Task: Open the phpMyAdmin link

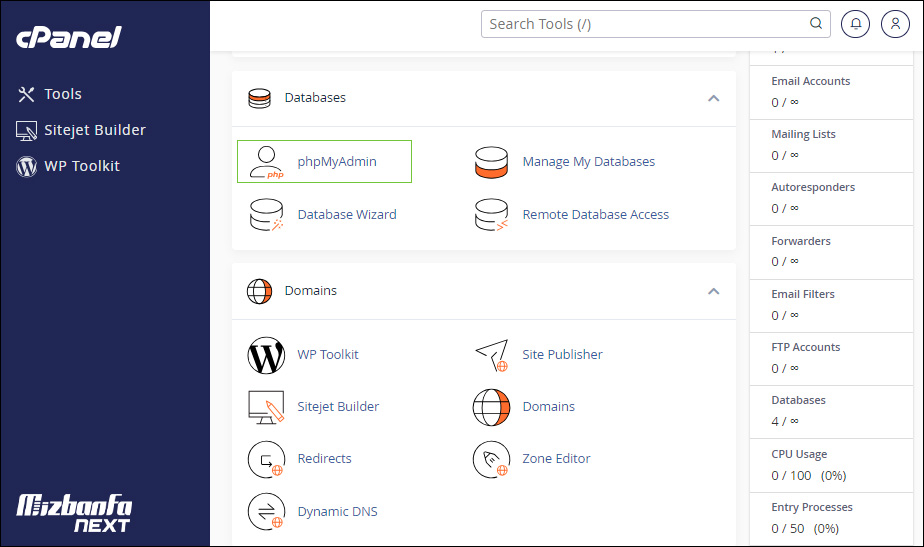Action: pyautogui.click(x=337, y=162)
